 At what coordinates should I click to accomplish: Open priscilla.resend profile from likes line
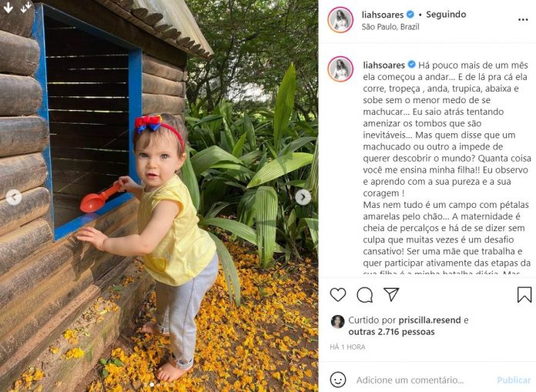click(430, 320)
